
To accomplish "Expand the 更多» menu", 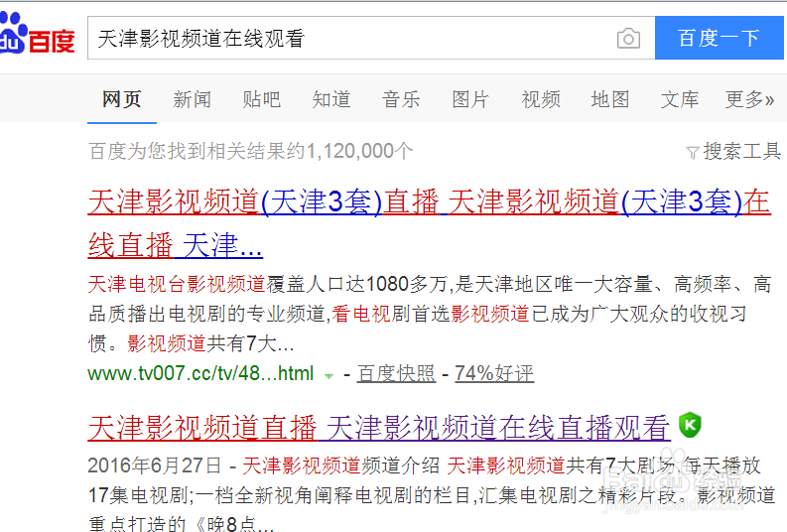I will click(750, 99).
